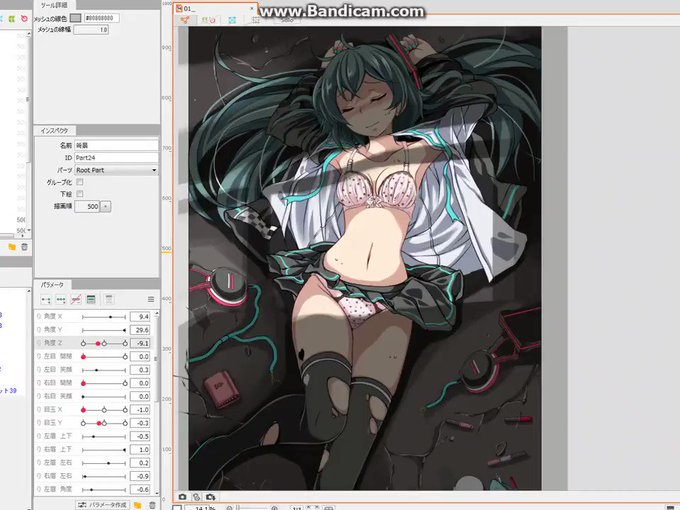Screen dimensions: 680x510
Task: Click the 角度 Y value field 29.6
Action: point(140,330)
